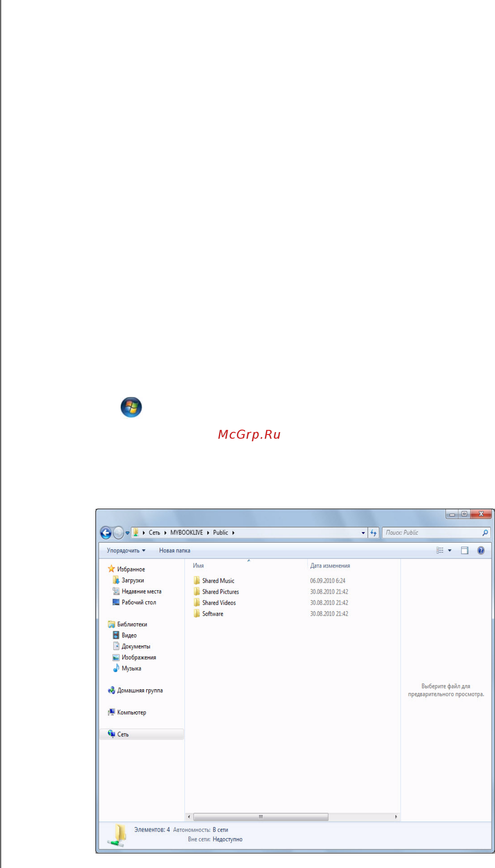Open Рабочий стол in the sidebar
495x868 pixels.
click(x=139, y=602)
